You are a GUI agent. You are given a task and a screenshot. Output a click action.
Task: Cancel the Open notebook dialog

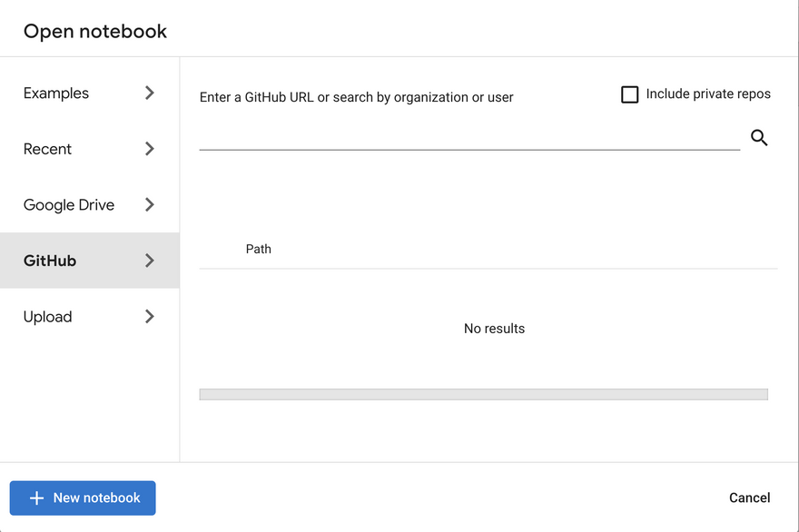pos(749,498)
